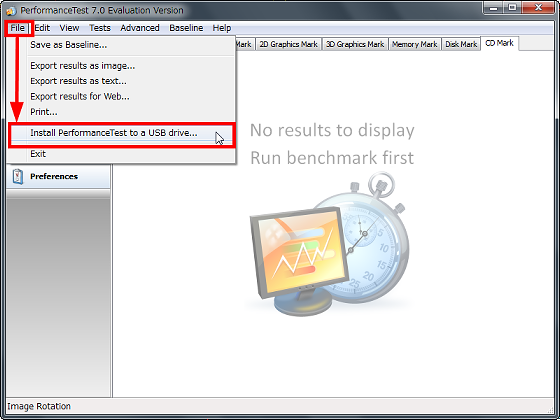The image size is (560, 420).
Task: Choose Save as Baseline... menu entry
Action: (121, 45)
